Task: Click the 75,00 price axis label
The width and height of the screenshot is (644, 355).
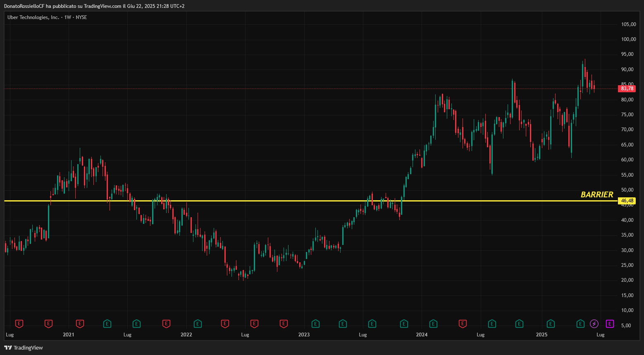Action: (627, 115)
